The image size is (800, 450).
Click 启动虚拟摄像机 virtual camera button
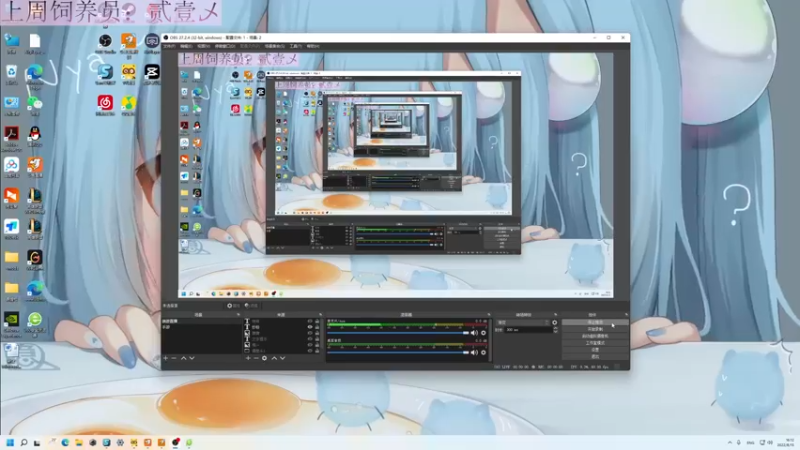(595, 336)
